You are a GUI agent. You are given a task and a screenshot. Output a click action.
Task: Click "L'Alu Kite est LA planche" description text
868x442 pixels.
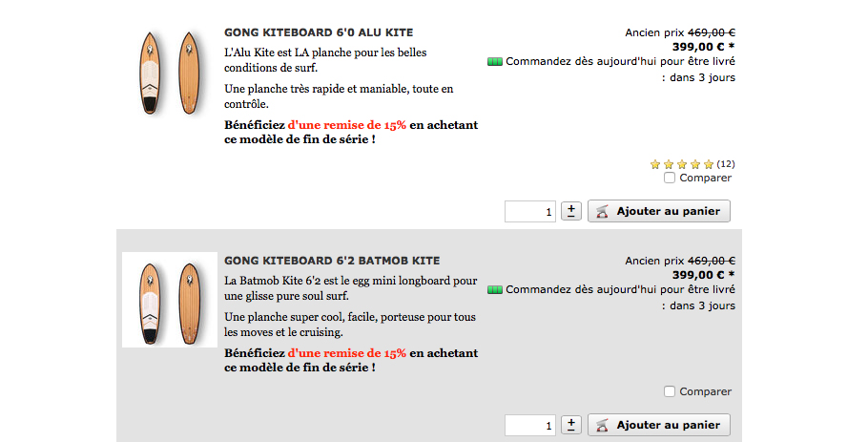pos(325,60)
